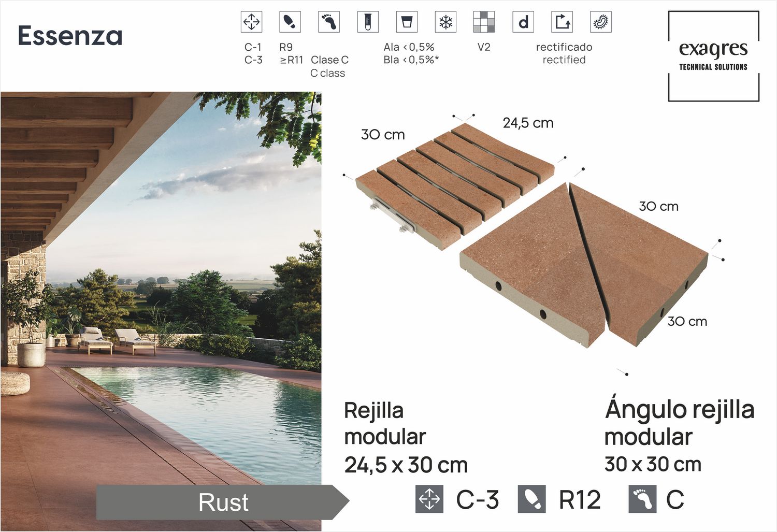Select the slatted Rejilla modular grate tile image
777x532 pixels.
point(454,186)
